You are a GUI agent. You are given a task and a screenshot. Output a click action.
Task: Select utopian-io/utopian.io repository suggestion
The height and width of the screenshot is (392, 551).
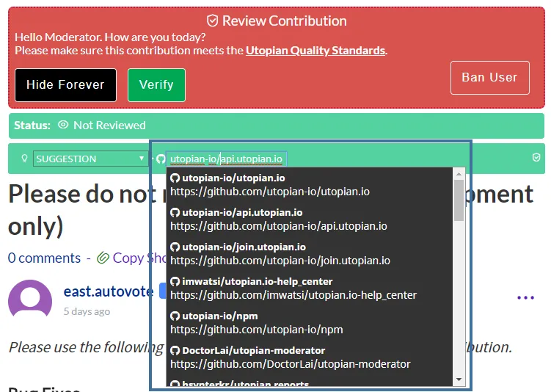[x=309, y=185]
